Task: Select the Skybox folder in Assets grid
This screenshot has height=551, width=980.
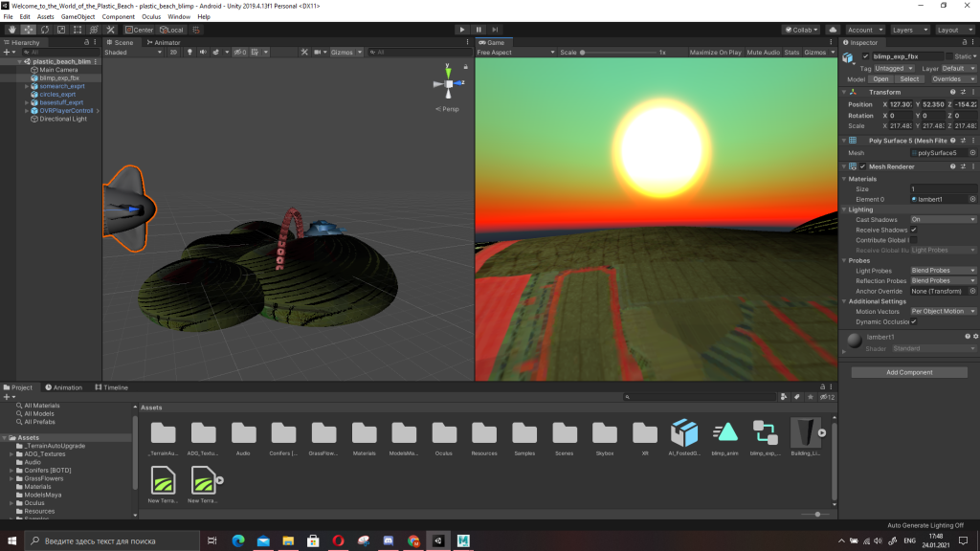Action: [x=605, y=437]
